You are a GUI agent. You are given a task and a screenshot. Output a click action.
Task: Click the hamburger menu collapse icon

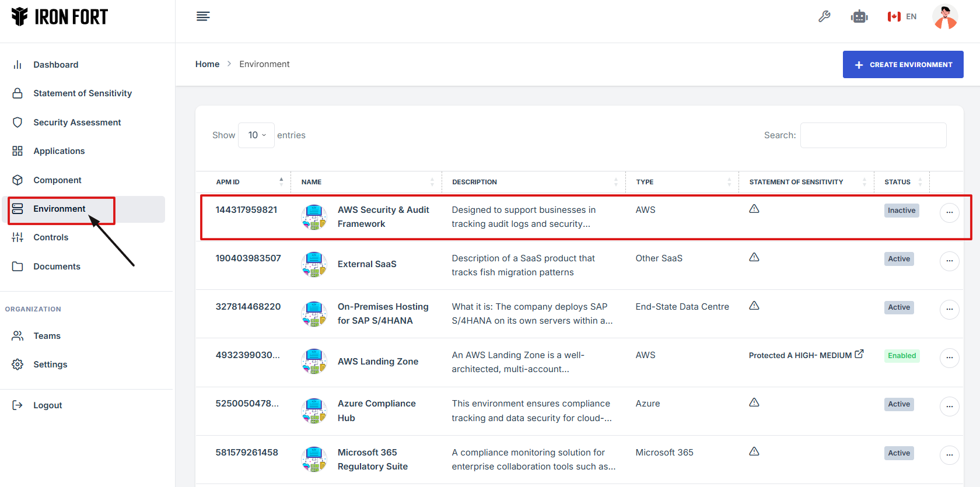point(203,16)
